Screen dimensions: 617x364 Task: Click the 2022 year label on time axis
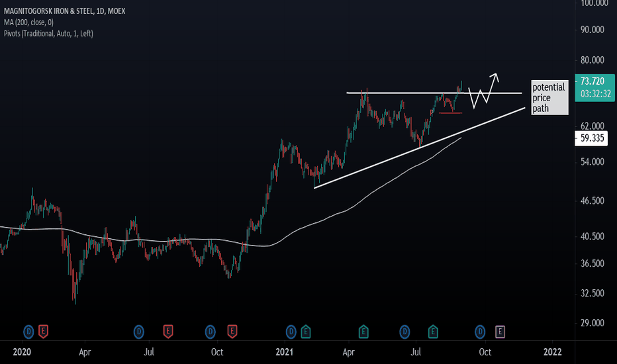tap(553, 352)
